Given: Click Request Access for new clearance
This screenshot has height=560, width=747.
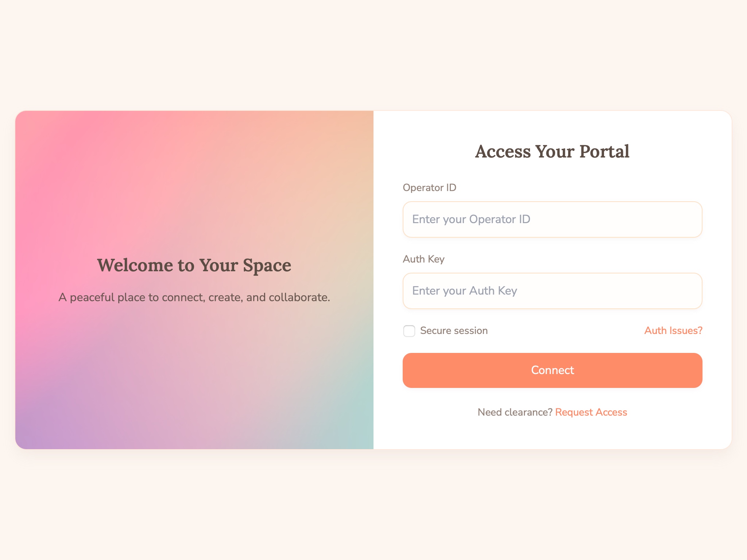Looking at the screenshot, I should [591, 412].
